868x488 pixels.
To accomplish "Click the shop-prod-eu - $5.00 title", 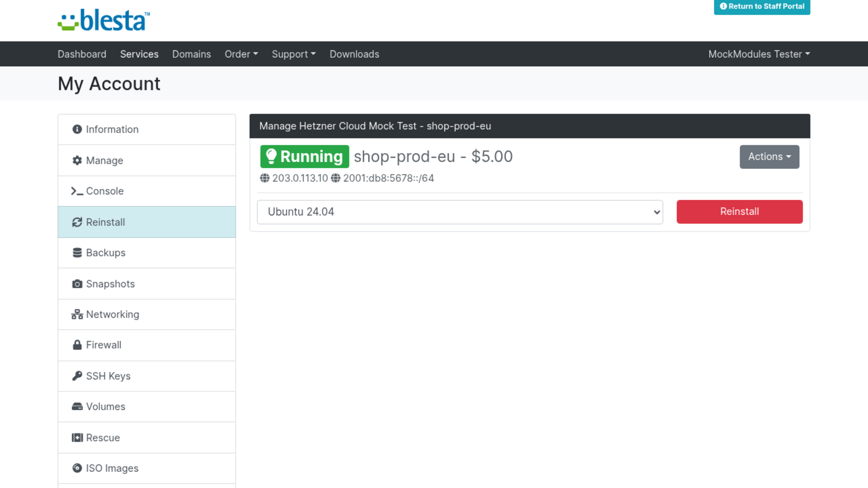I will click(433, 156).
